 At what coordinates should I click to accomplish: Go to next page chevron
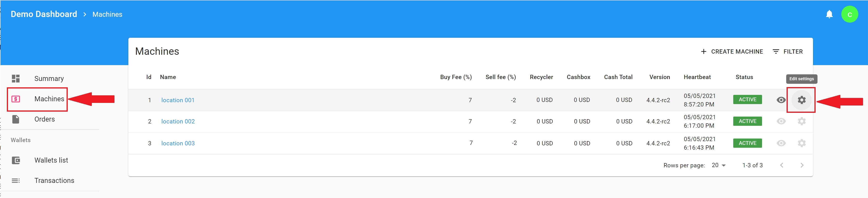click(802, 165)
